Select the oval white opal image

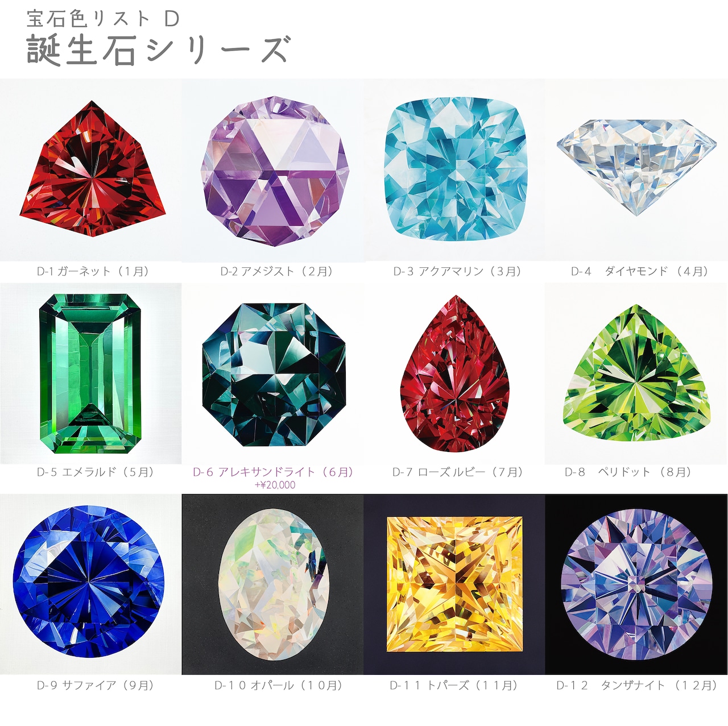[x=273, y=584]
